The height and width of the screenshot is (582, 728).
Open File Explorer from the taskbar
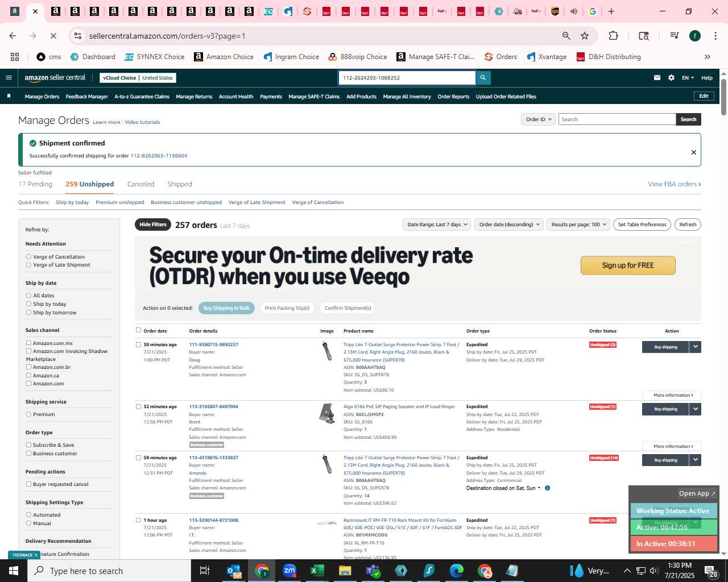point(345,571)
